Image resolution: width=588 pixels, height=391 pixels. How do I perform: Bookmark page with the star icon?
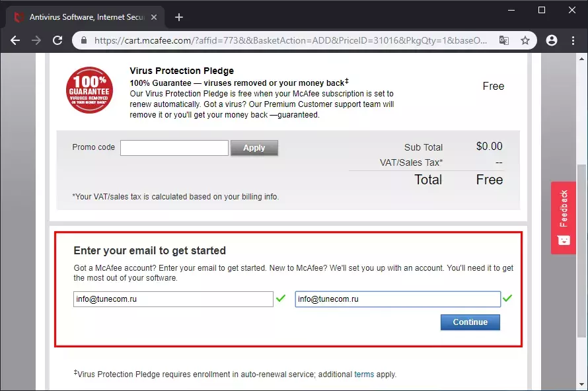tap(525, 40)
